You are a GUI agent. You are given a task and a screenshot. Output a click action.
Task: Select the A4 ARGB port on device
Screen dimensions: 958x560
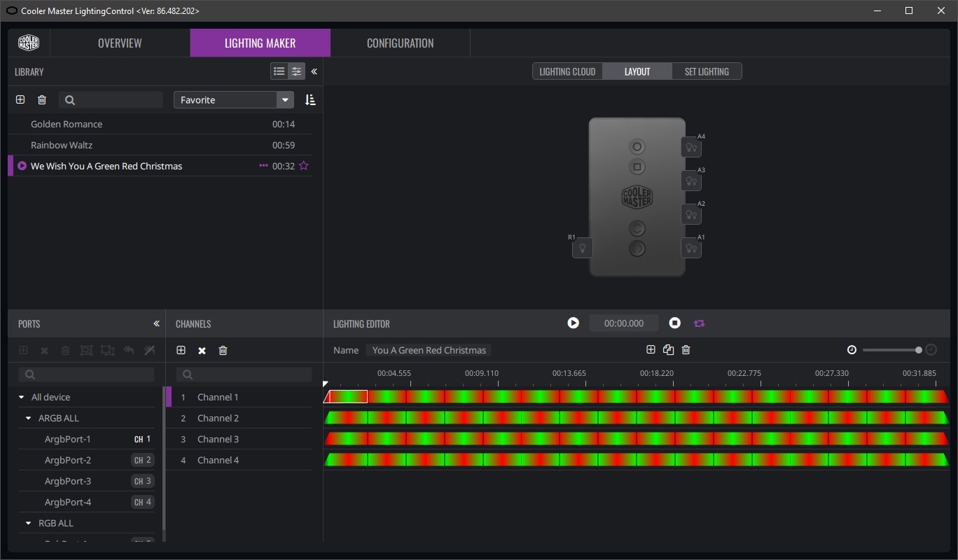(x=691, y=147)
